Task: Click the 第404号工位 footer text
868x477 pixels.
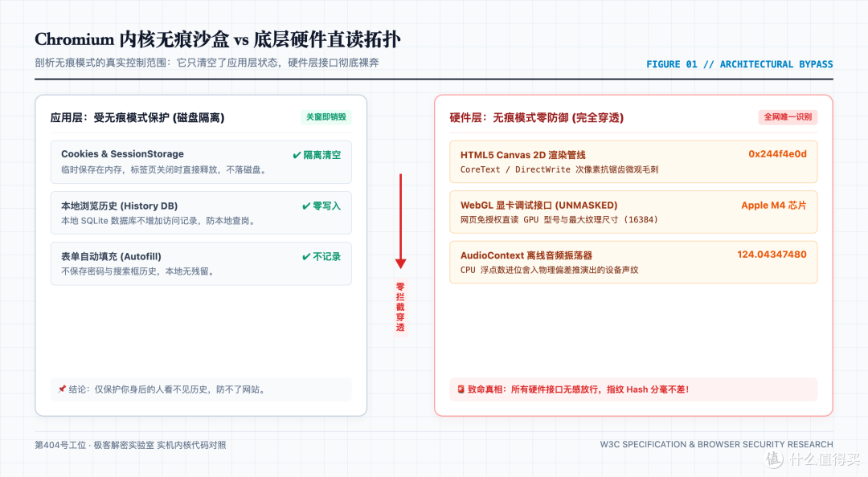Action: point(130,445)
